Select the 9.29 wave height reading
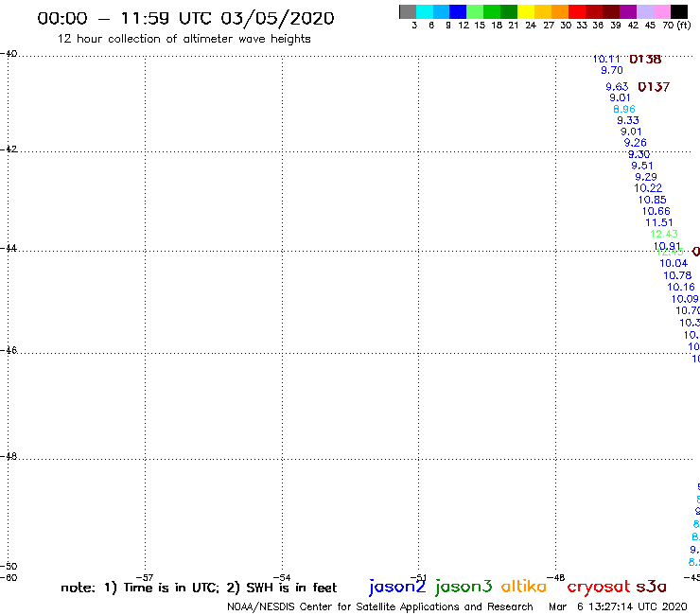 (x=646, y=176)
